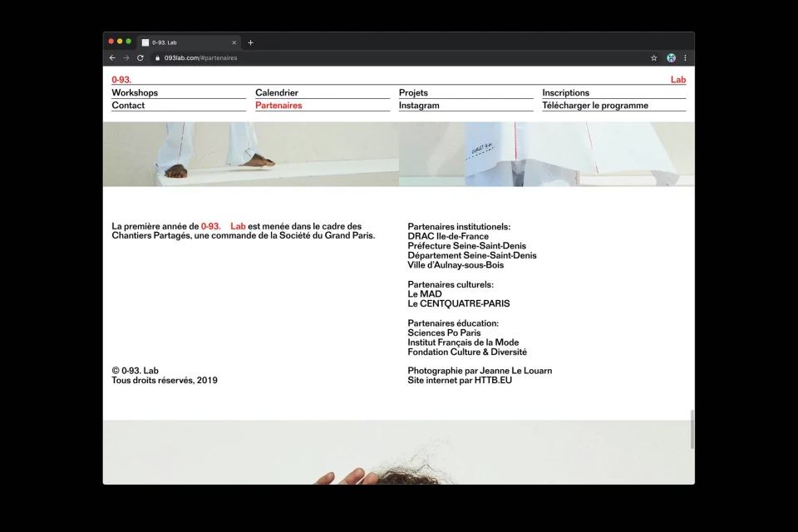The image size is (798, 532).
Task: Open Chrome three-dot menu
Action: coord(686,58)
